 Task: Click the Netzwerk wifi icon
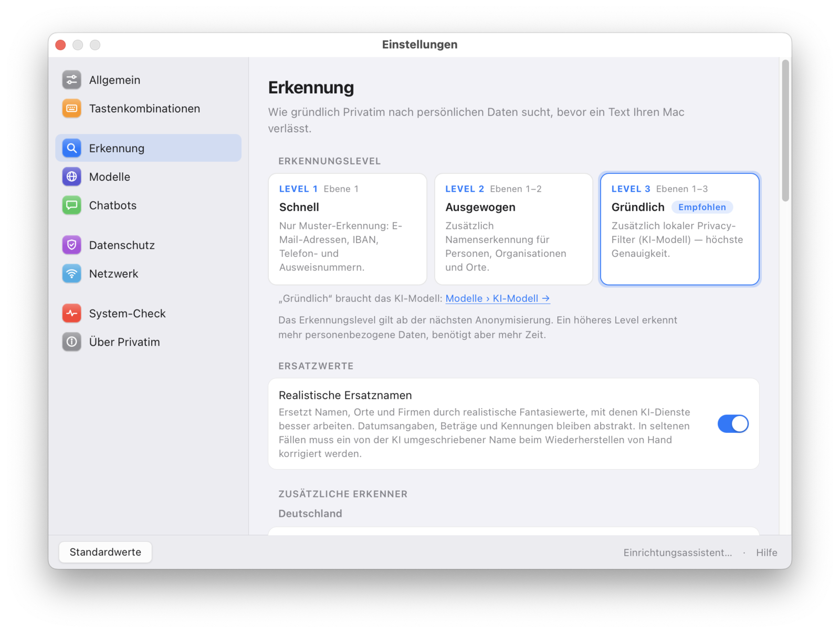72,274
